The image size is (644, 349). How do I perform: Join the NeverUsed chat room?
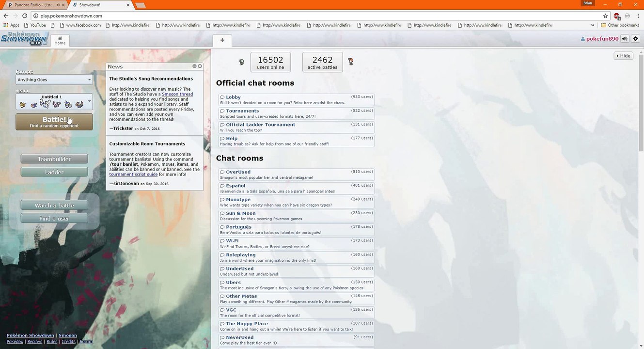tap(297, 340)
